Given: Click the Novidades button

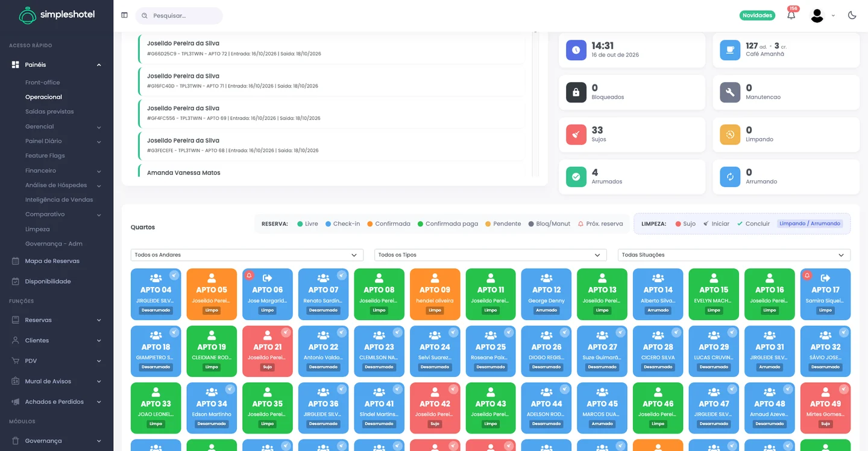Looking at the screenshot, I should point(757,16).
